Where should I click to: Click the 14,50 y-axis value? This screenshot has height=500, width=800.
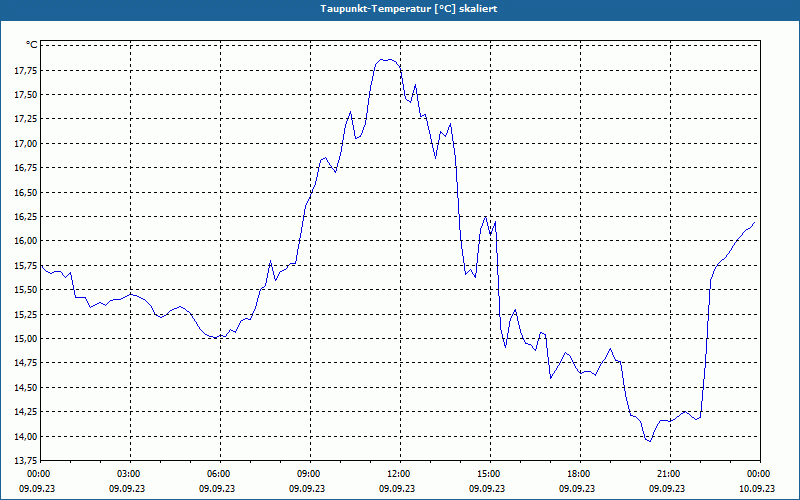[26, 388]
